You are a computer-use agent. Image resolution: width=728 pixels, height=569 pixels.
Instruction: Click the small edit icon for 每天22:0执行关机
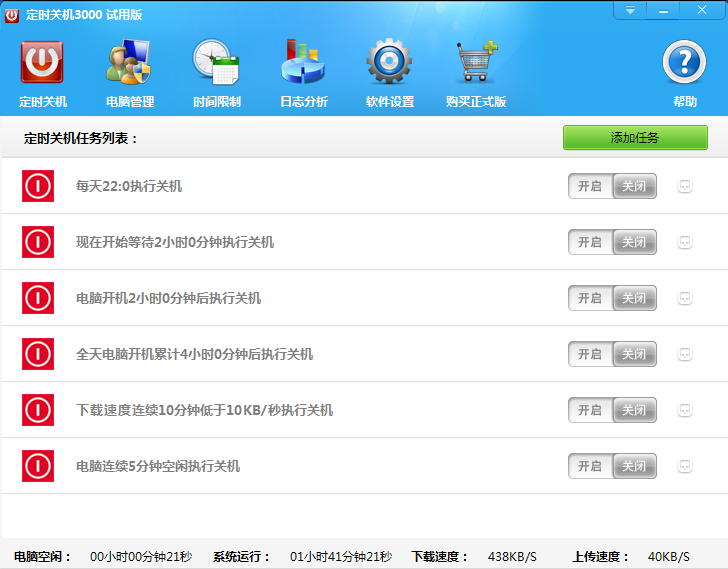(685, 186)
